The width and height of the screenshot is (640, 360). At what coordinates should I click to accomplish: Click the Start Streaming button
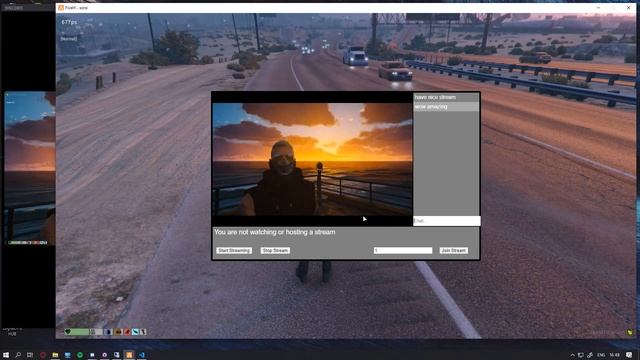click(x=234, y=250)
